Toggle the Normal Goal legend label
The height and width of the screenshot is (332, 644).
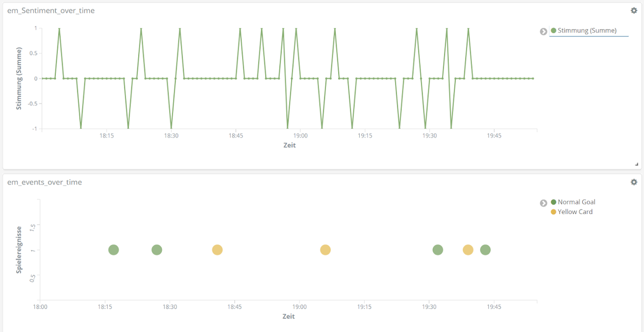[x=576, y=202]
